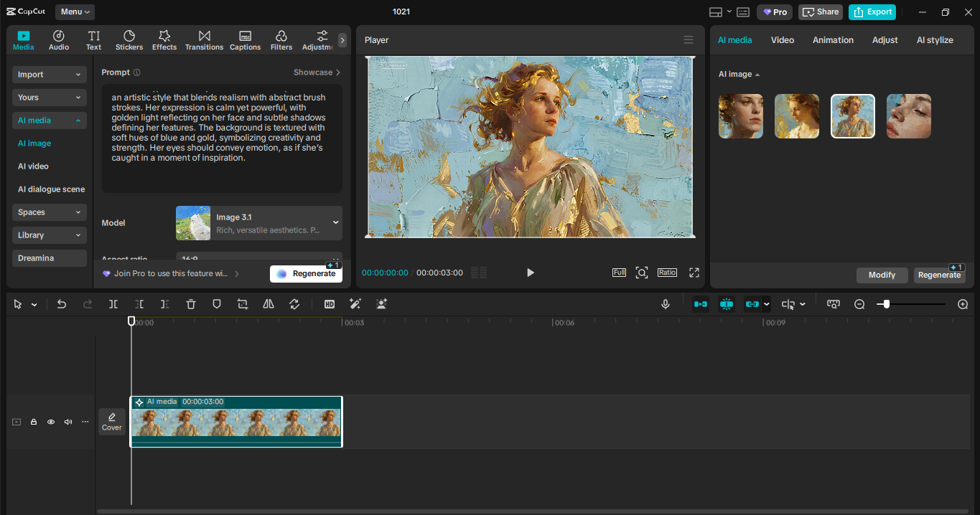Switch to the AI stylize tab
The image size is (980, 515).
pos(935,39)
